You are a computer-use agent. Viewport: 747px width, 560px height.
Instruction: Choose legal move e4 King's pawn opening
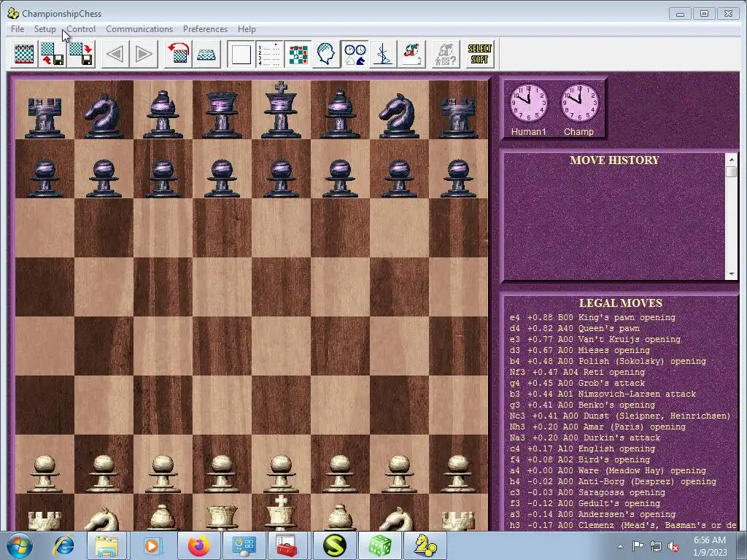coord(592,318)
